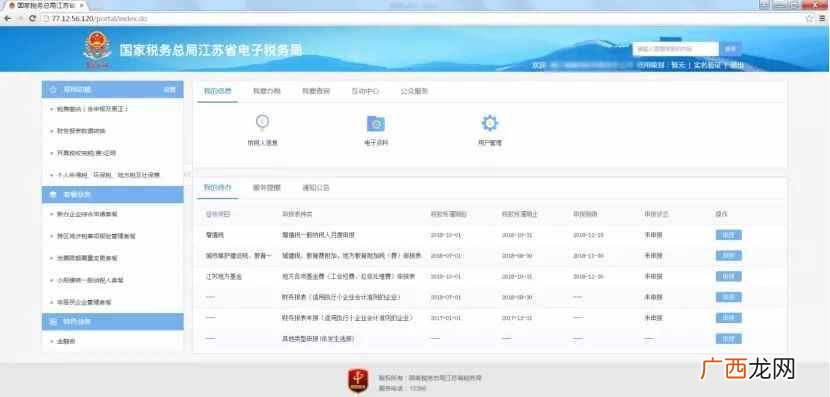Open 税费缴纳 sidebar item
830x397 pixels.
(93, 109)
